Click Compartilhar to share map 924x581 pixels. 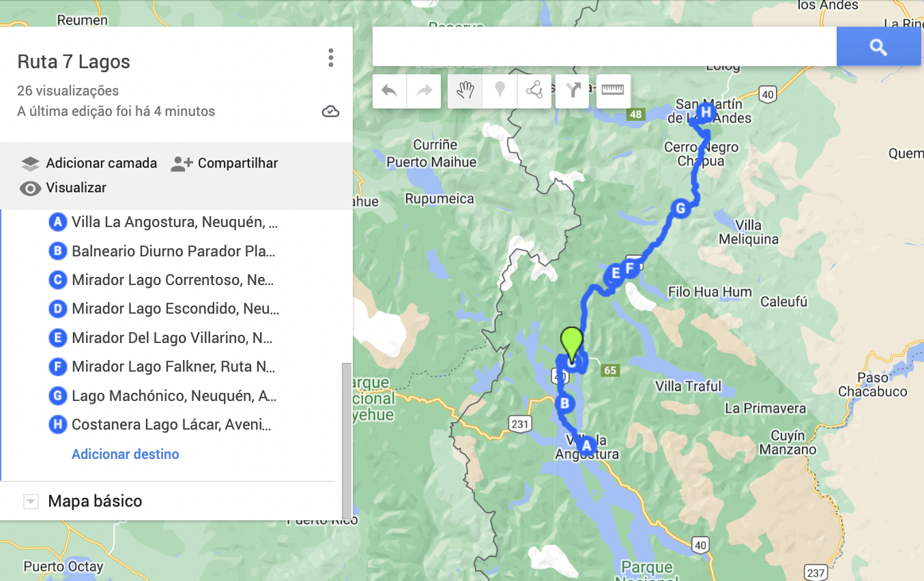point(225,164)
